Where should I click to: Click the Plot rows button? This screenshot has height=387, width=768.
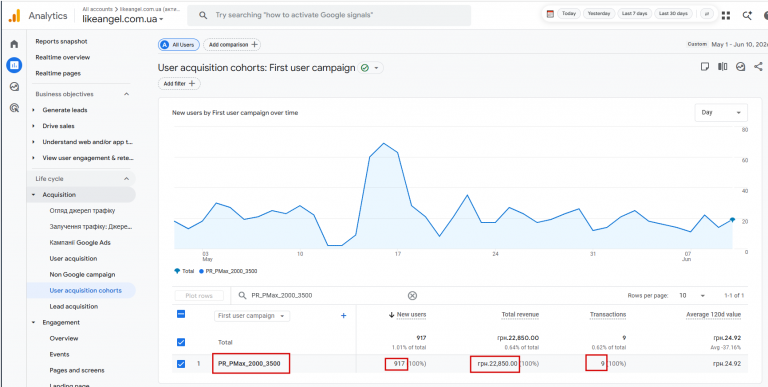199,295
